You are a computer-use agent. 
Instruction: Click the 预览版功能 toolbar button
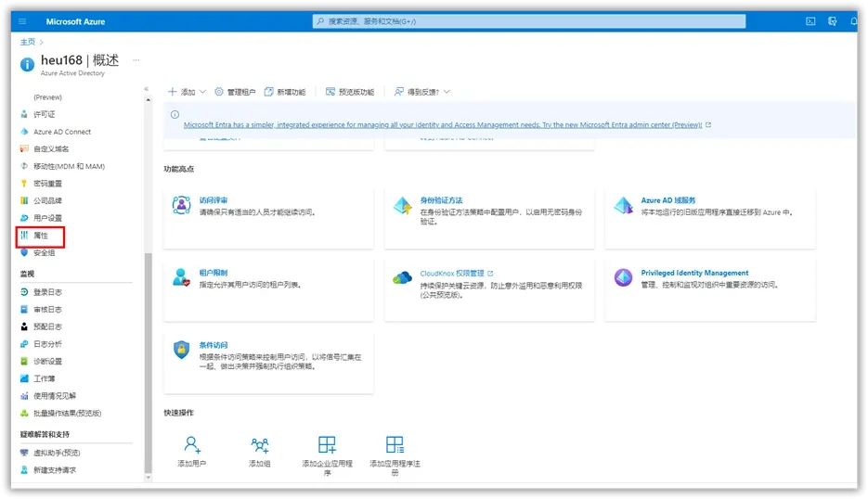coord(350,92)
